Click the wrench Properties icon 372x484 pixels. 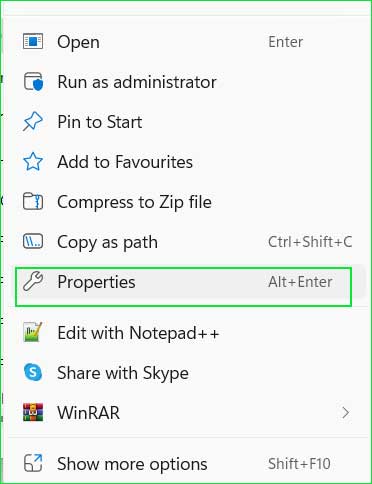33,282
